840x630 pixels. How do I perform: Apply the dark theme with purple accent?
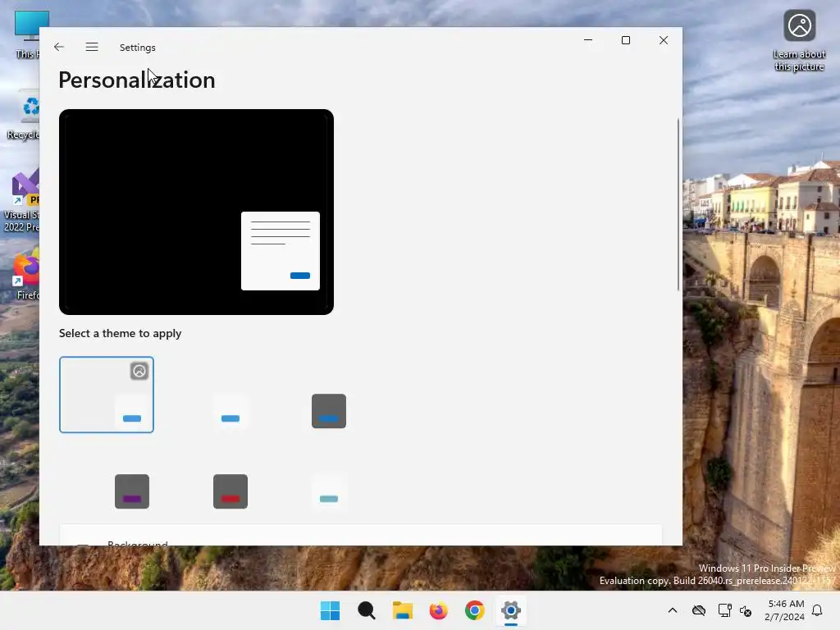tap(107, 475)
